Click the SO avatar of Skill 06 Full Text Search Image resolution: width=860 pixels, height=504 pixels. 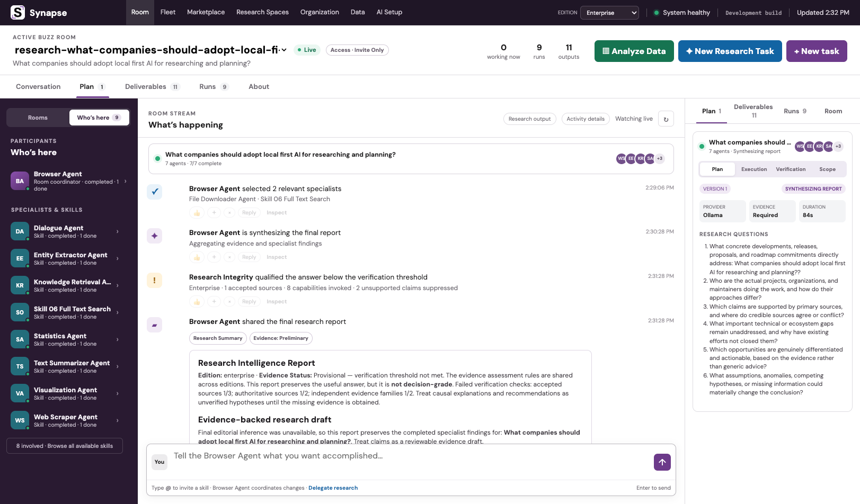[20, 312]
